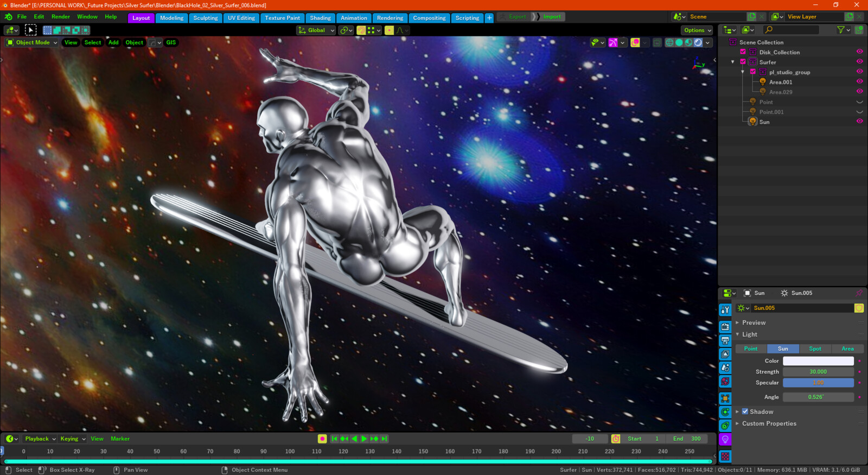Toggle snapping magnet in header
Image resolution: width=868 pixels, height=475 pixels.
(x=361, y=30)
